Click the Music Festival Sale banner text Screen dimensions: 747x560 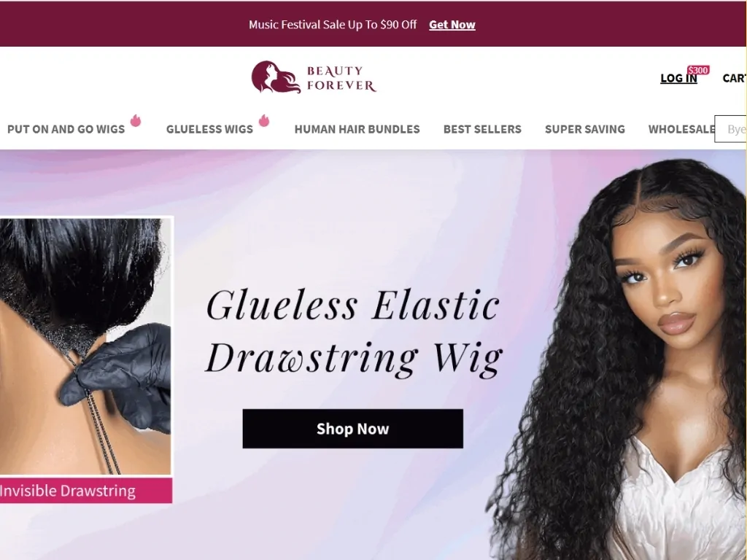pyautogui.click(x=333, y=25)
